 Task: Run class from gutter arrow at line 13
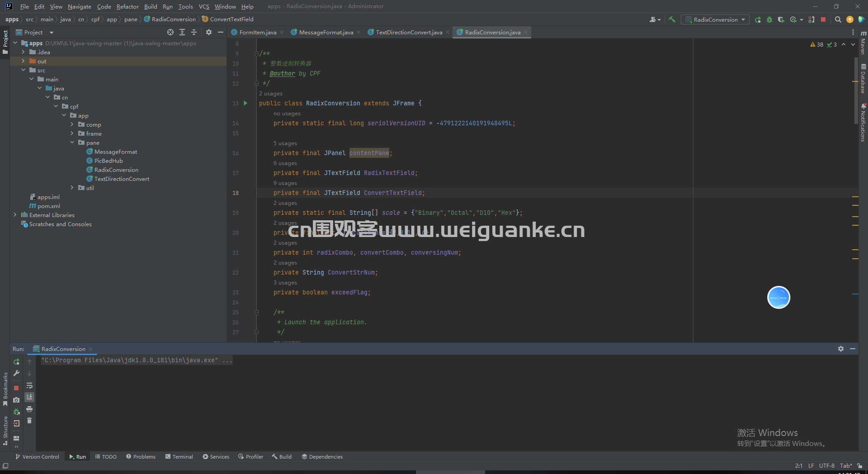point(245,103)
